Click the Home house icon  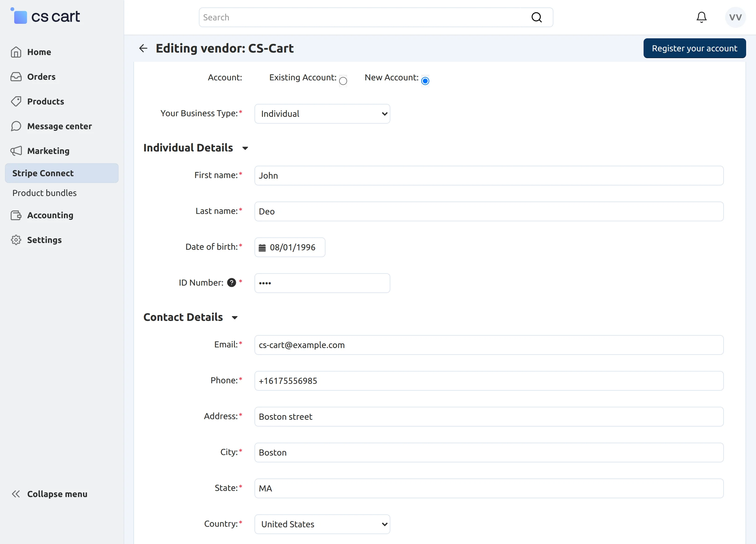click(16, 52)
